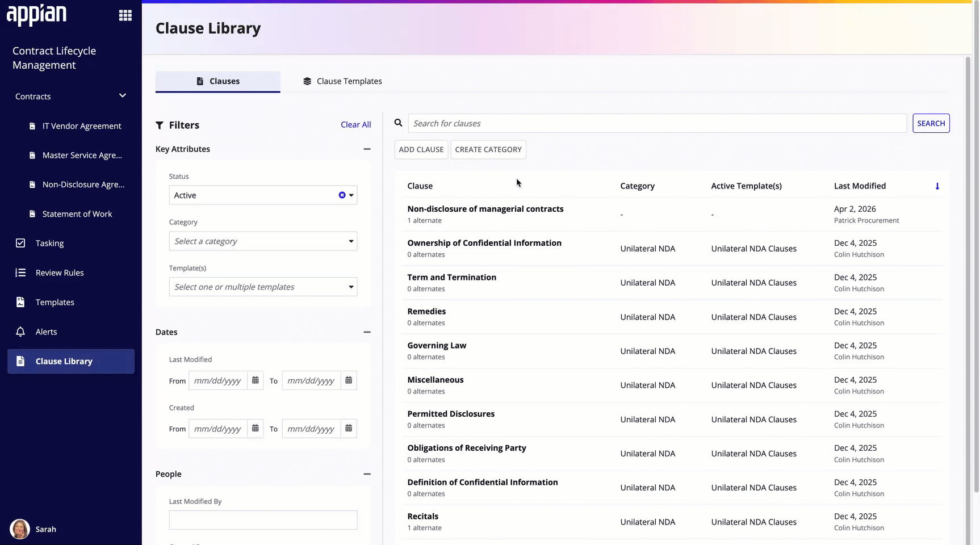
Task: Sort by the Category column header
Action: coord(637,186)
